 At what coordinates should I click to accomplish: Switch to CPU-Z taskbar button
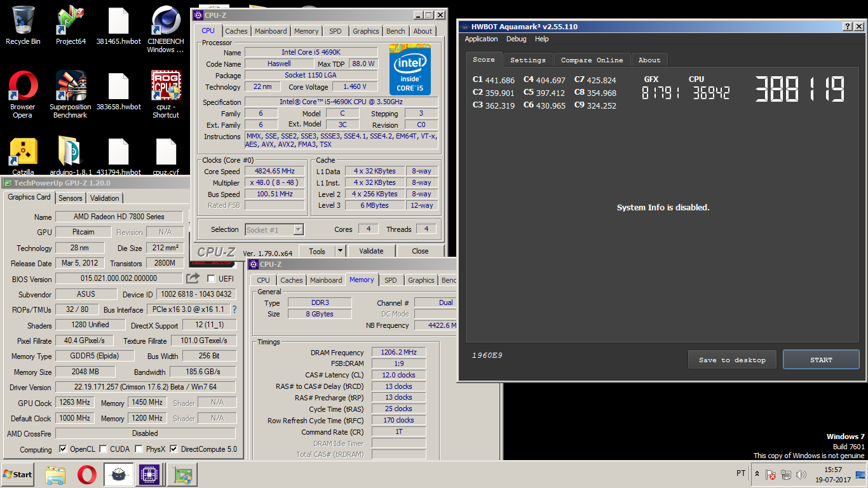tap(150, 475)
